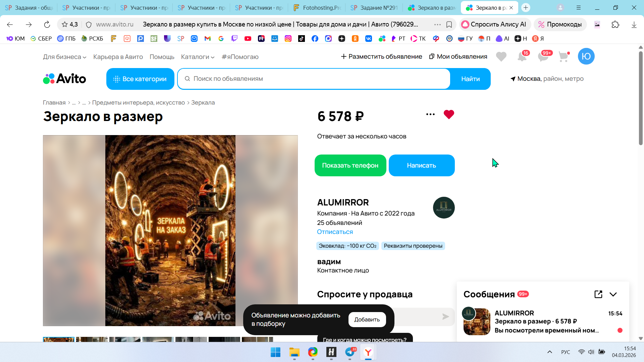This screenshot has width=644, height=362.
Task: Open the favorites heart icon in header
Action: click(501, 57)
